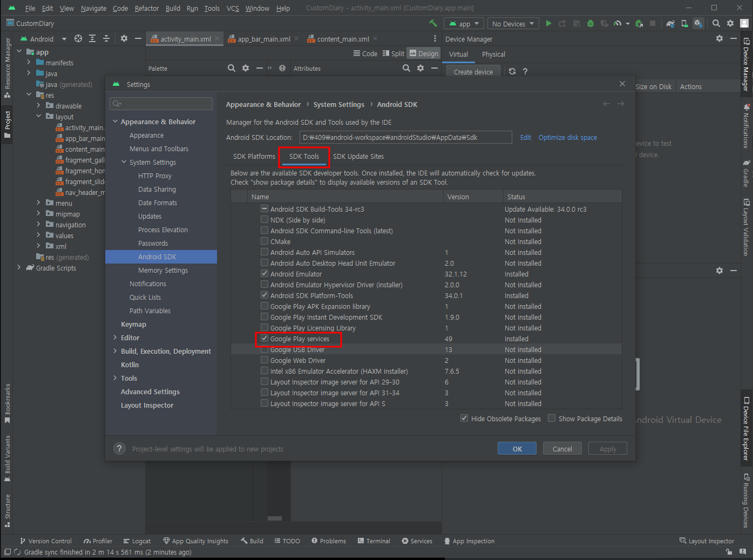Switch to Physical tab in Device Manager
This screenshot has width=753, height=560.
click(x=493, y=54)
